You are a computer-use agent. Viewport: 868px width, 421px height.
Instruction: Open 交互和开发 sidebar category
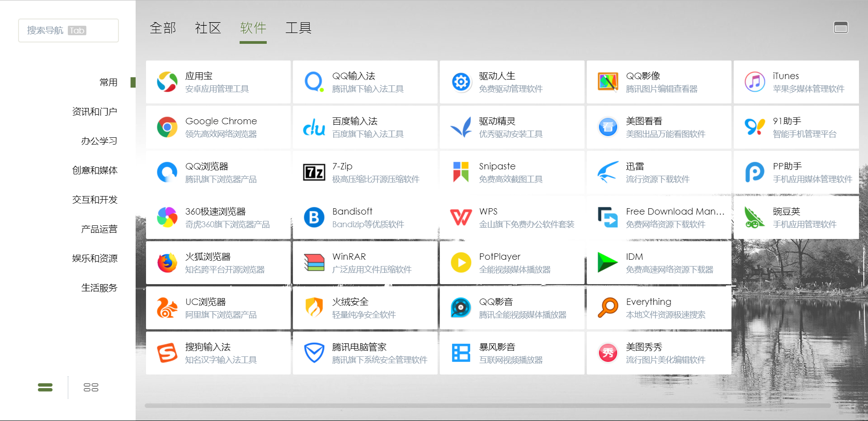click(95, 200)
